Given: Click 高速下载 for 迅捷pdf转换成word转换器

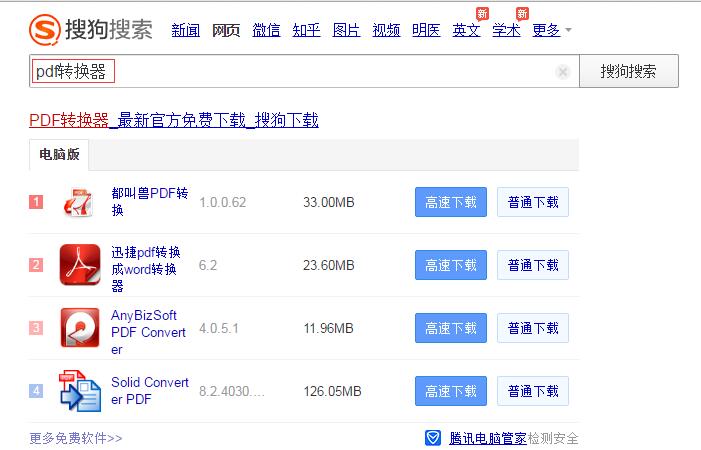Looking at the screenshot, I should pyautogui.click(x=451, y=265).
